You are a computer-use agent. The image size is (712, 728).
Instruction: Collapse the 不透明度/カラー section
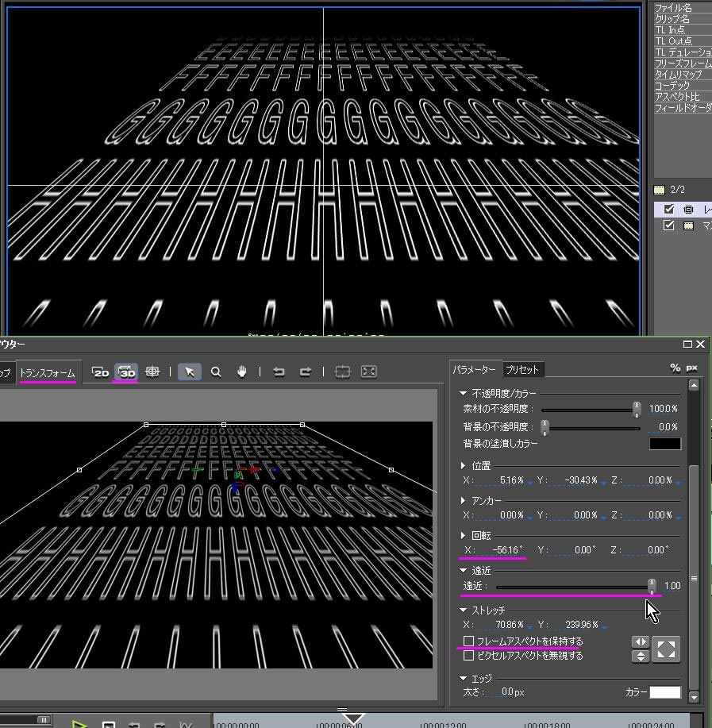click(x=464, y=393)
